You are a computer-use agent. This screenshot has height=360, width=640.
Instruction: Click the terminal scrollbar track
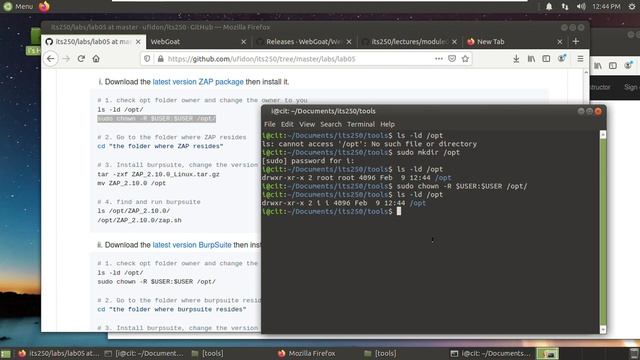(x=603, y=232)
